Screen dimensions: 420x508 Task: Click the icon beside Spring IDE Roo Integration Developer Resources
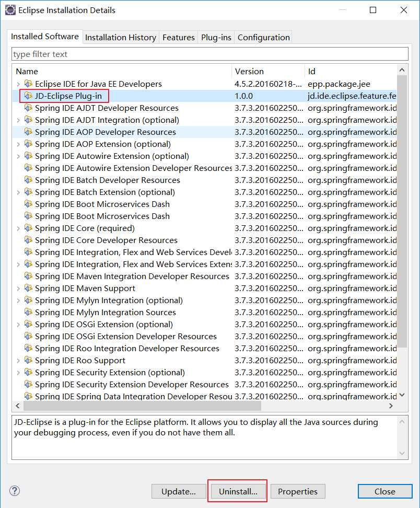pyautogui.click(x=28, y=348)
